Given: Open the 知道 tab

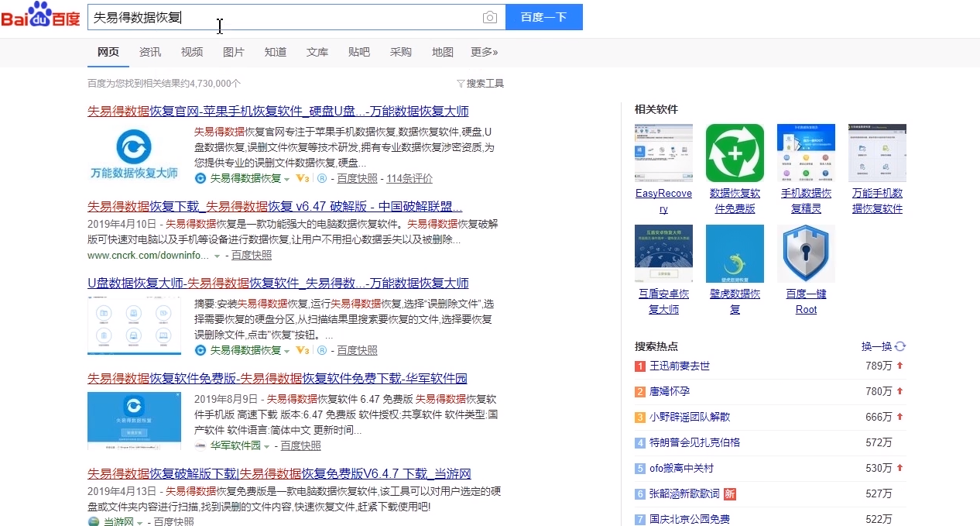Looking at the screenshot, I should click(276, 52).
